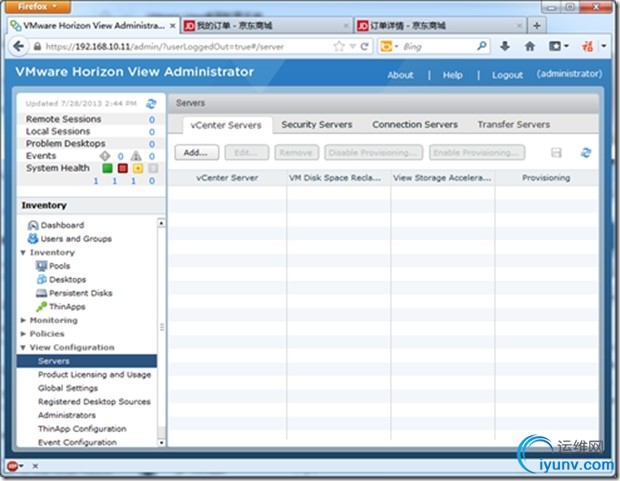Switch to the 我的订单 browser tab
620x481 pixels.
click(267, 26)
